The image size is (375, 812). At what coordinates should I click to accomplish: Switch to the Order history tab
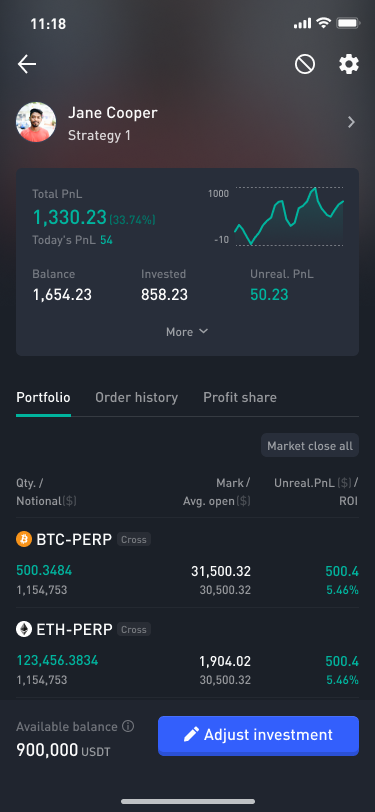(x=136, y=397)
